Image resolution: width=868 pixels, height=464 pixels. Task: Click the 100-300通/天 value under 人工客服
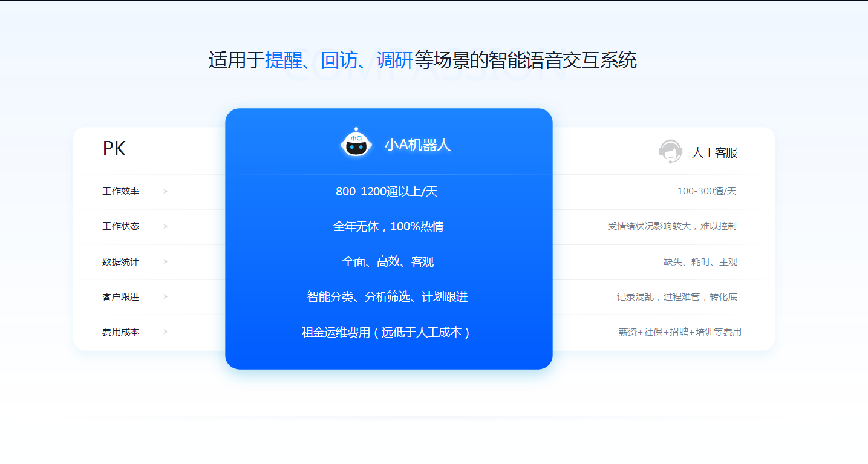(706, 191)
